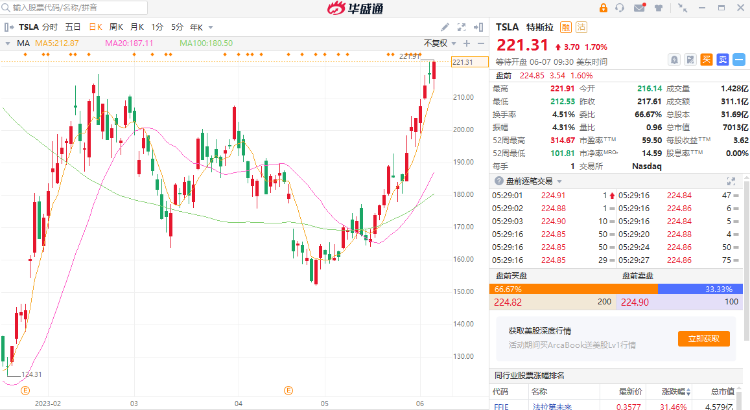Screen dimensions: 750x410
Task: Click the help icon beside 盘前逐笔交易
Action: pyautogui.click(x=499, y=181)
